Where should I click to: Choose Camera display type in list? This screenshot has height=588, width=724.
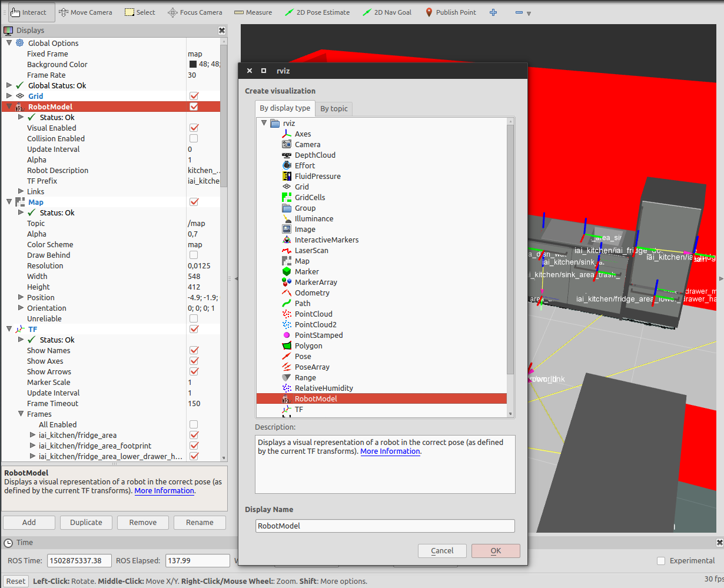click(307, 144)
